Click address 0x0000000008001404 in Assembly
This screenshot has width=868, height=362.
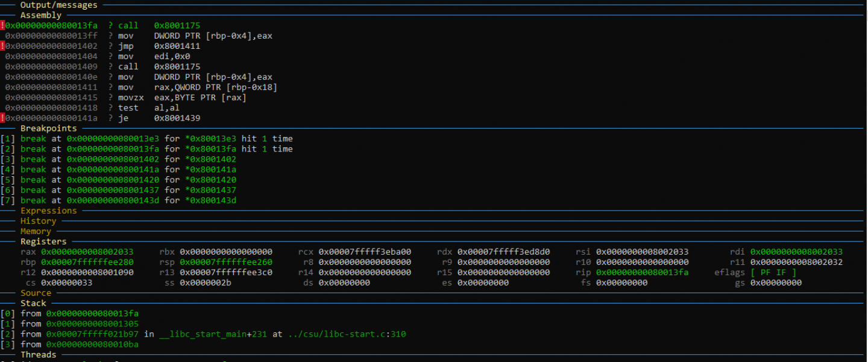coord(51,56)
